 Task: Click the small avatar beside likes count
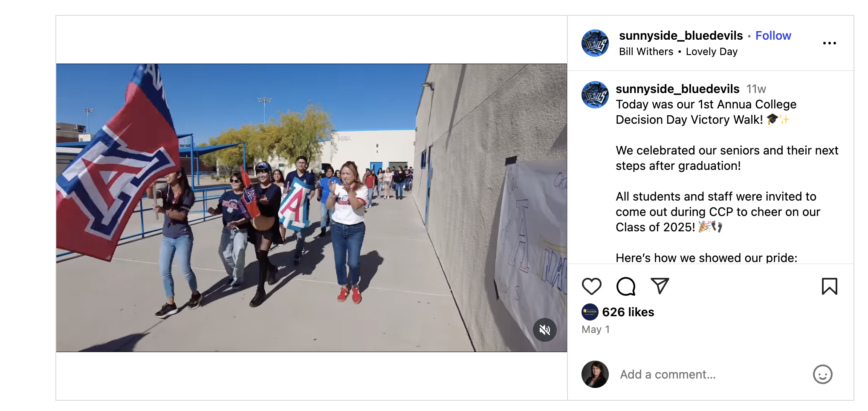pos(590,312)
